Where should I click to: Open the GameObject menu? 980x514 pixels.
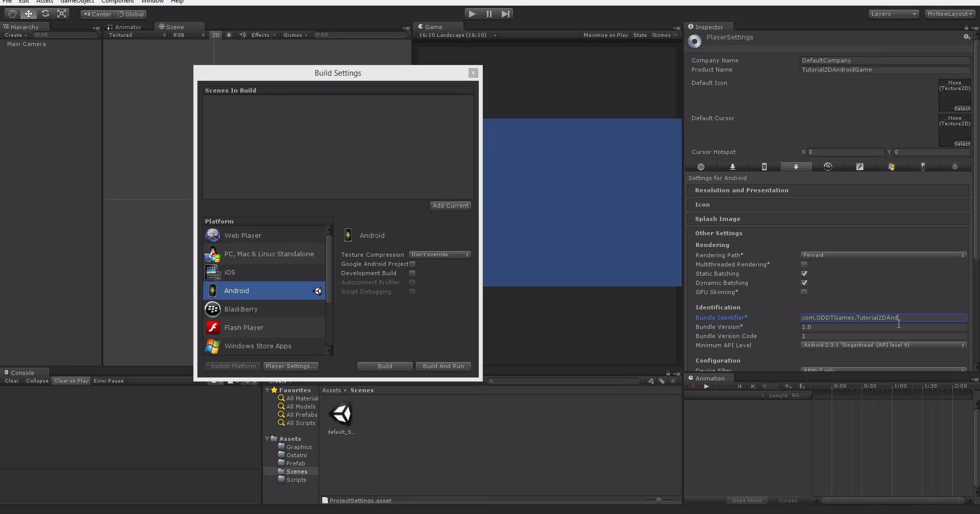77,2
